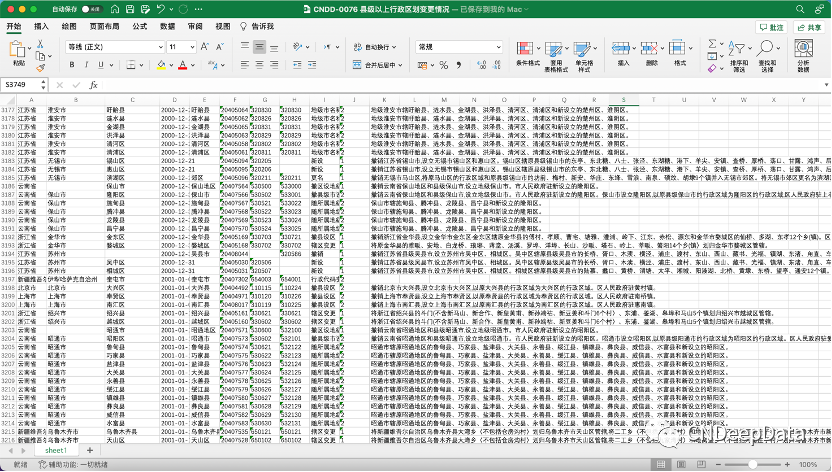Click the account sharing icon in title bar
Viewport: 832px width, 472px height.
point(820,9)
